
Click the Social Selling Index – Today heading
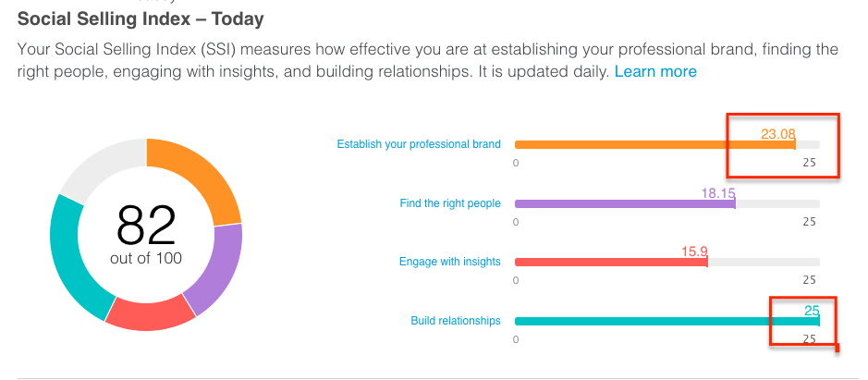(x=141, y=19)
